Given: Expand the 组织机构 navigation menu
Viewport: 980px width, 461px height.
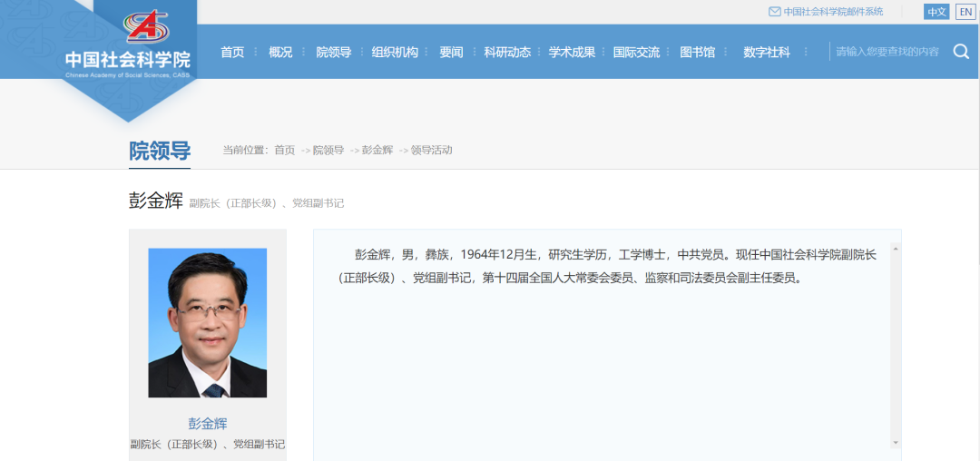Looking at the screenshot, I should click(x=395, y=53).
